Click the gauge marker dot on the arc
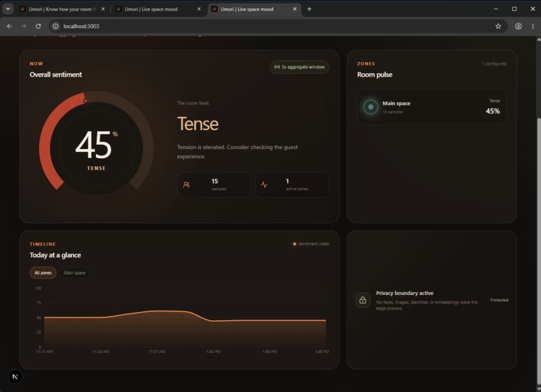Viewport: 541px width, 392px height. point(85,101)
